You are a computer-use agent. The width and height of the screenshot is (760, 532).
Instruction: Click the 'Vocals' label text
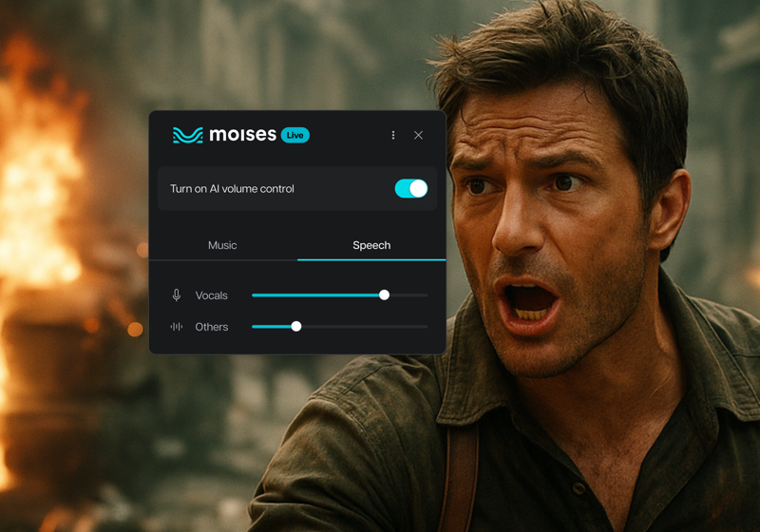click(211, 295)
